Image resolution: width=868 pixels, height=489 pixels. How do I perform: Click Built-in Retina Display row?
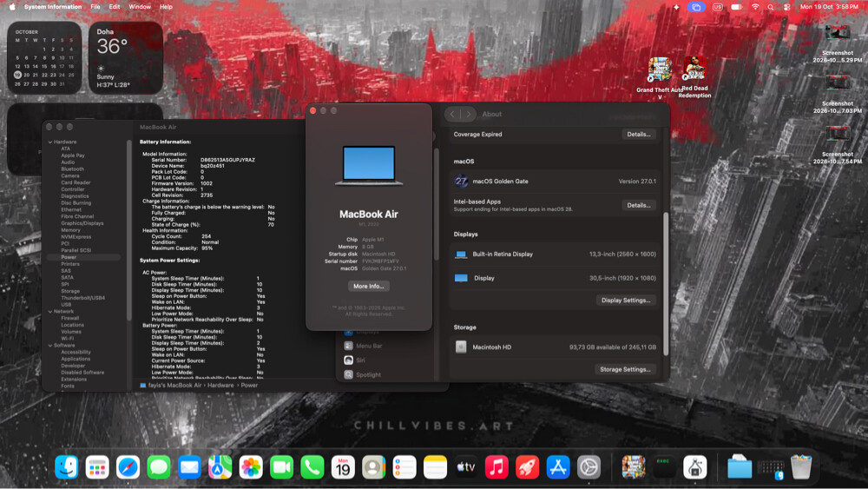[x=555, y=254]
